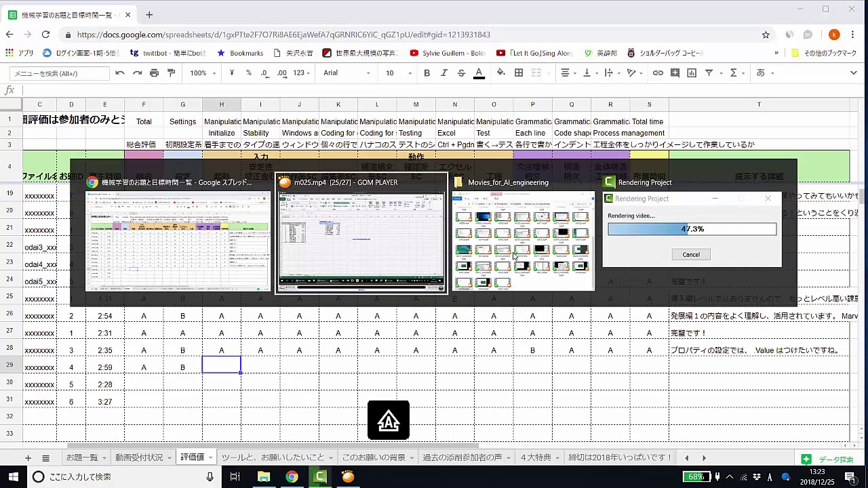Click the insert chart icon

tap(692, 73)
